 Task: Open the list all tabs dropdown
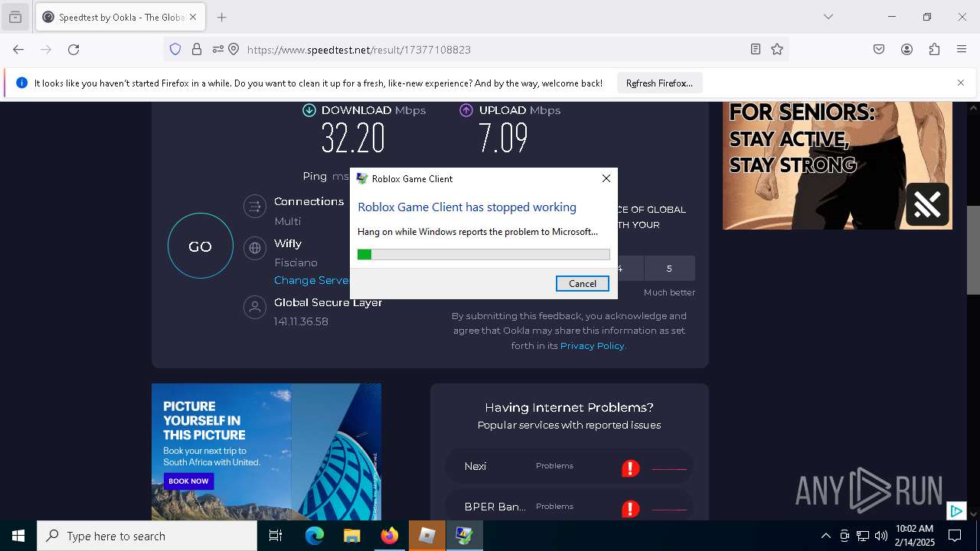[x=828, y=17]
